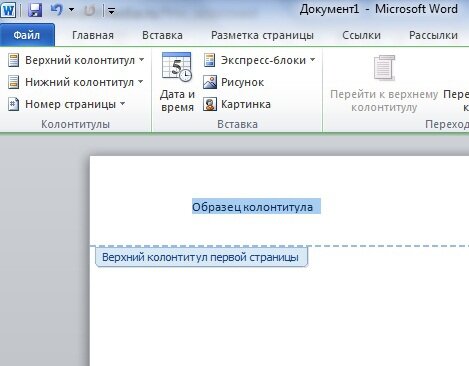Save the document with the floppy disk icon
This screenshot has width=469, height=366.
[35, 10]
